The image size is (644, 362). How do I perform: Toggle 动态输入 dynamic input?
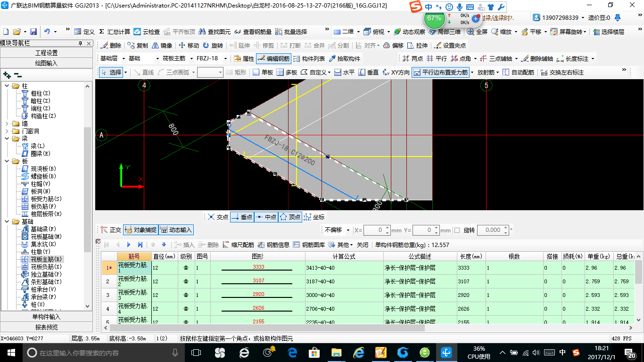176,230
